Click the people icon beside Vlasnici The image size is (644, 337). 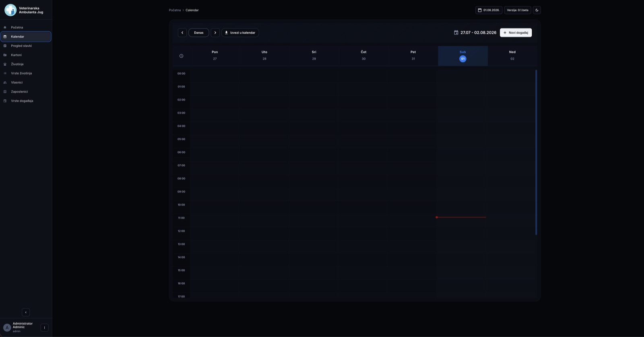(x=5, y=83)
